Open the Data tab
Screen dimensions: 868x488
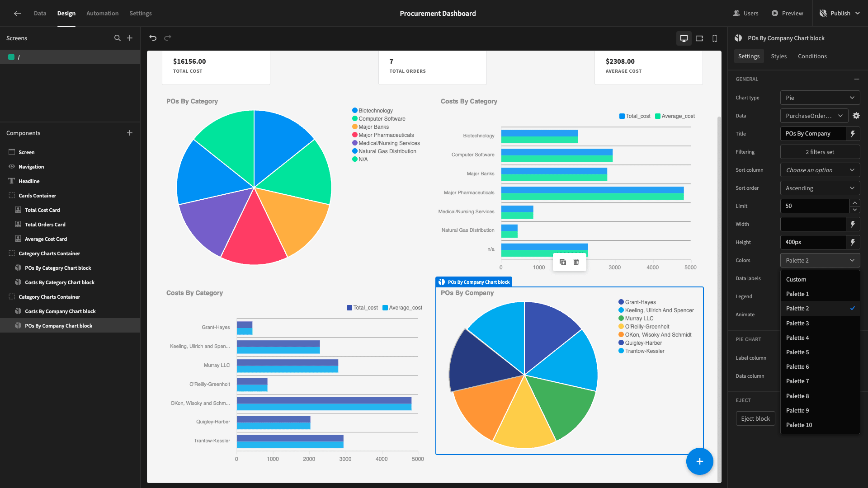(40, 14)
